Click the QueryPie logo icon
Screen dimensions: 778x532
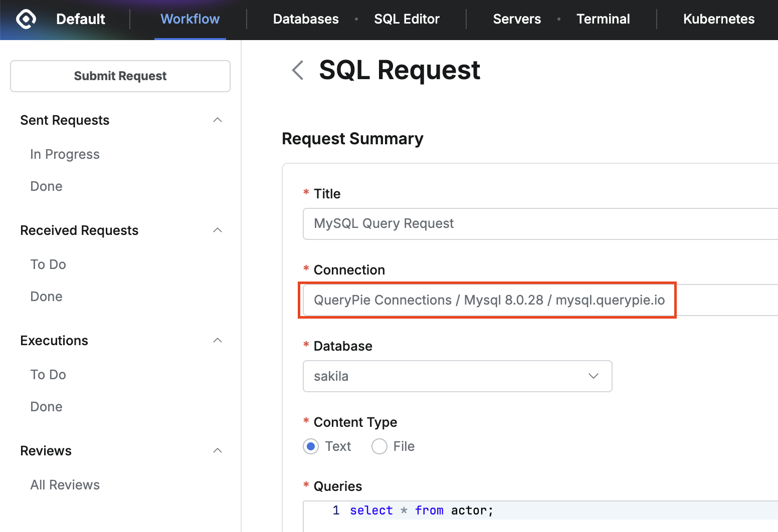[x=26, y=19]
